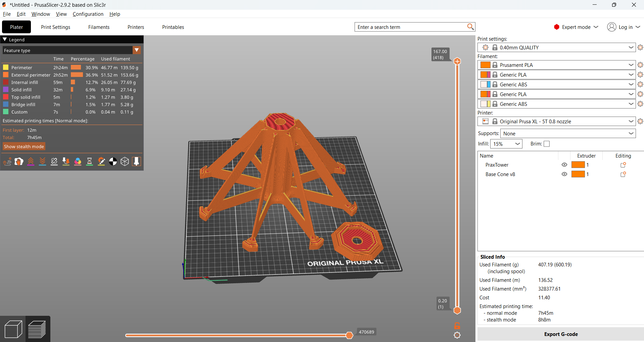Image resolution: width=644 pixels, height=342 pixels.
Task: Toggle Seams broken-link icon
Action: (54, 162)
